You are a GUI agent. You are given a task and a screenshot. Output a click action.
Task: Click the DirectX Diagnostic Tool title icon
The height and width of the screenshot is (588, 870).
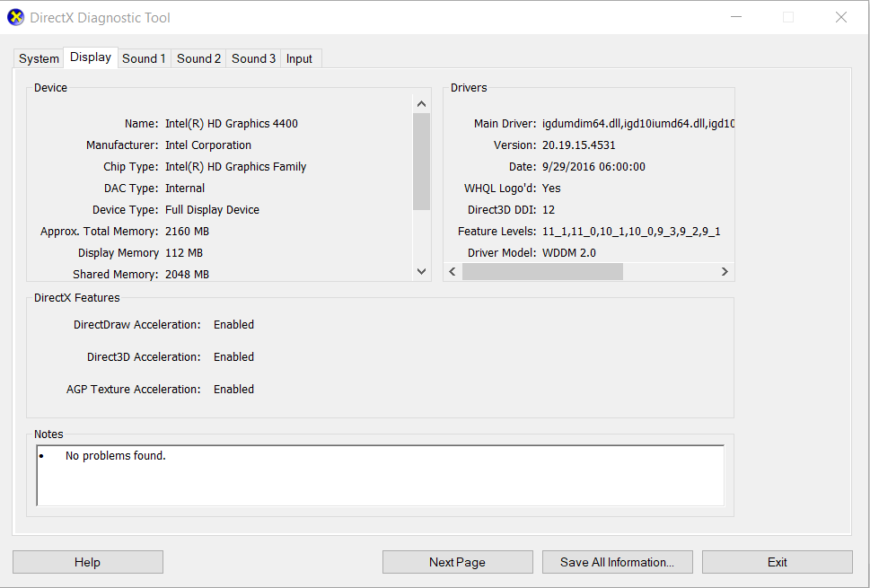coord(15,17)
